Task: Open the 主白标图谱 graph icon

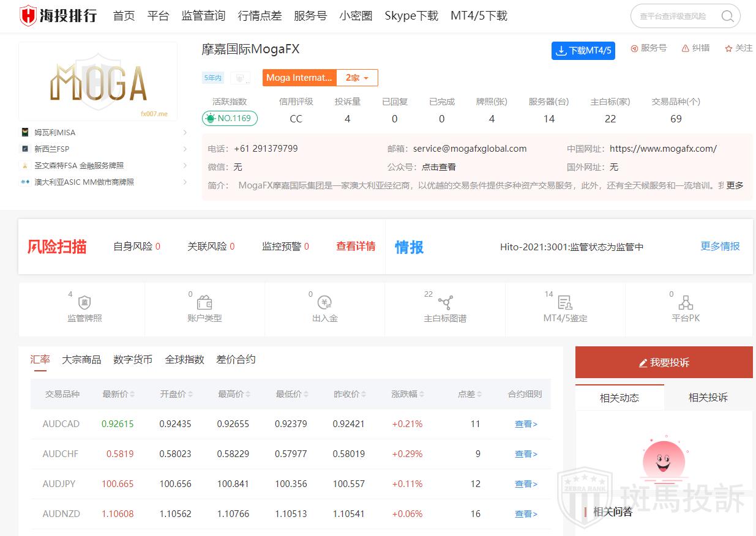Action: click(445, 303)
